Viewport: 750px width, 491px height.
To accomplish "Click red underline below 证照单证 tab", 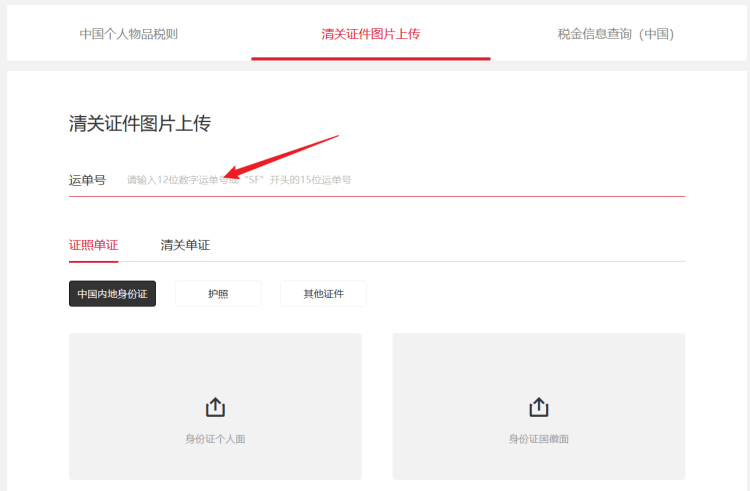I will point(93,261).
